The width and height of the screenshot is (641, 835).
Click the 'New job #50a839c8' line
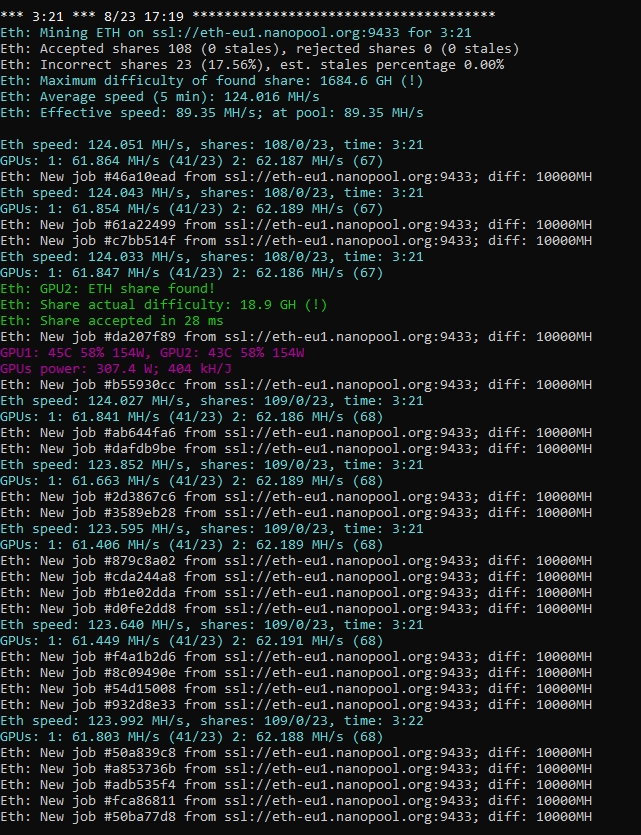coord(296,751)
